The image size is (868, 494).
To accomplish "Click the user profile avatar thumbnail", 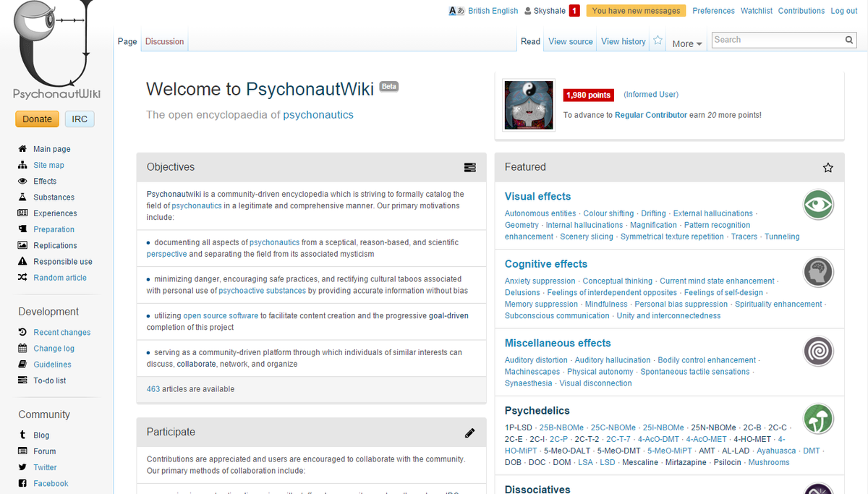I will click(528, 104).
